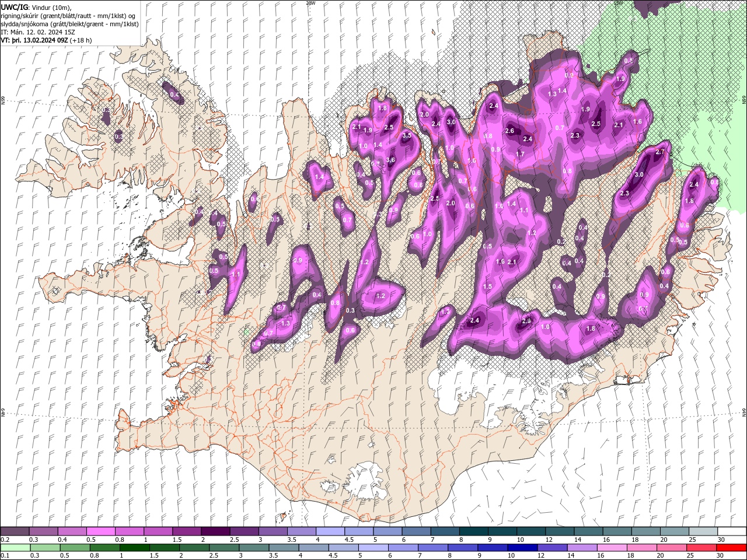Click the 'VT: þri. 13.02.2024 09Z' valid time

point(34,40)
